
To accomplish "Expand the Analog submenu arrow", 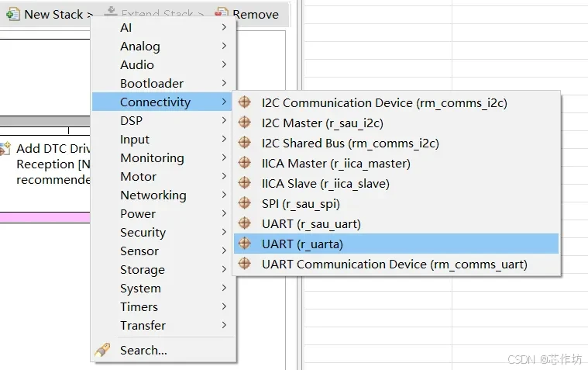I will tap(224, 46).
